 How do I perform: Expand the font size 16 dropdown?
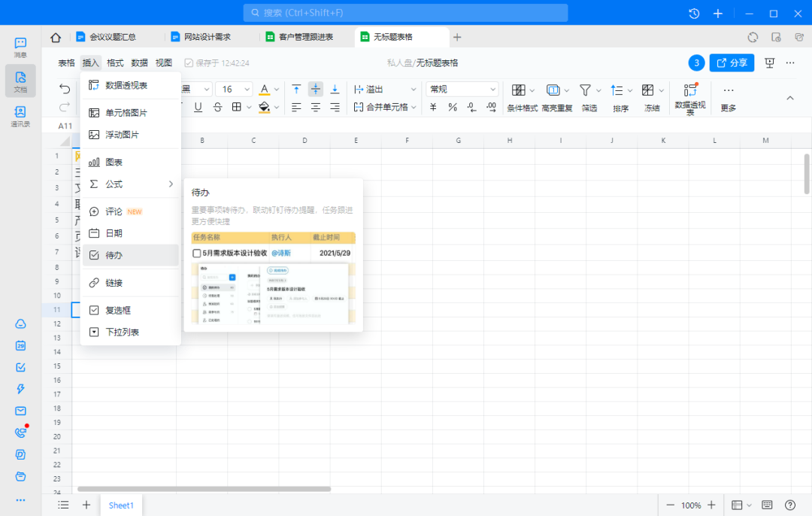(x=234, y=90)
